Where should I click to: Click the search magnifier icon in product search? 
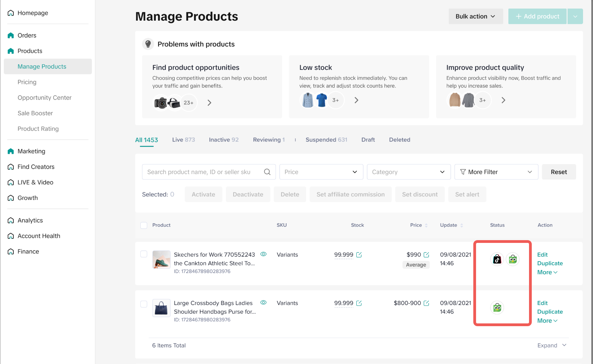coord(267,172)
